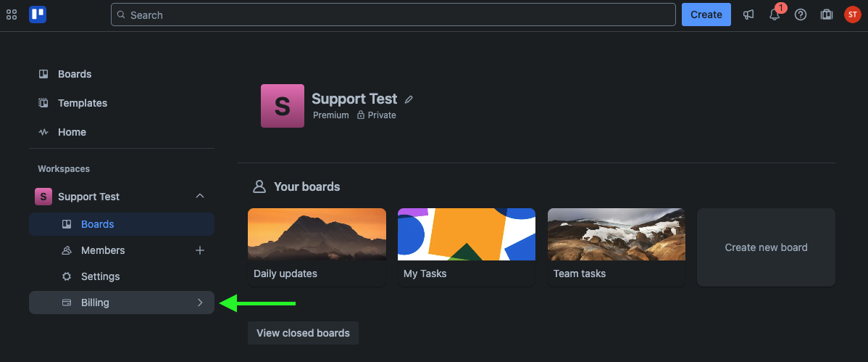Screen dimensions: 868x362
Task: Click the Private visibility label
Action: [x=377, y=115]
